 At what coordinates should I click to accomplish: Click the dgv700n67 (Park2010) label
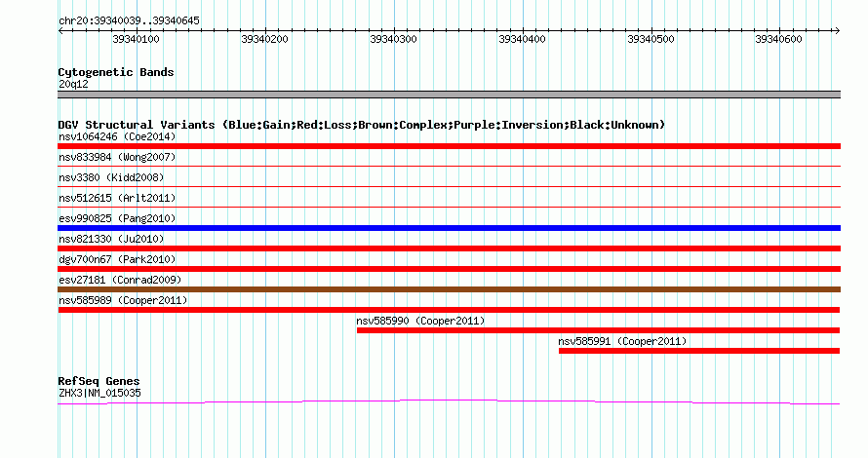[x=117, y=259]
